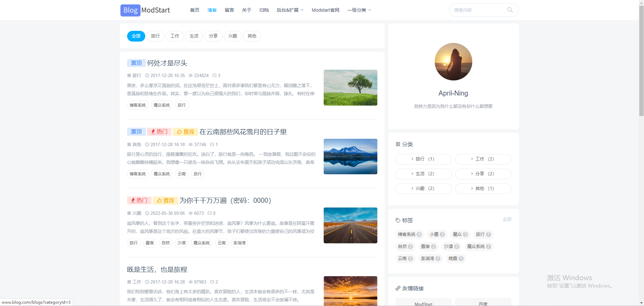Click 自然 tag under 为你千千万万遍
This screenshot has width=644, height=306.
pyautogui.click(x=166, y=243)
